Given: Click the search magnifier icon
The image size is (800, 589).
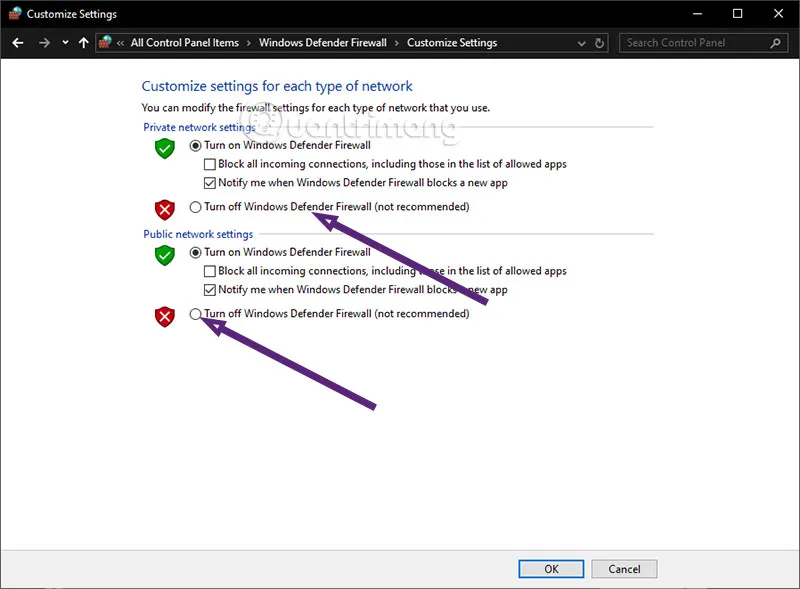Looking at the screenshot, I should [x=774, y=42].
